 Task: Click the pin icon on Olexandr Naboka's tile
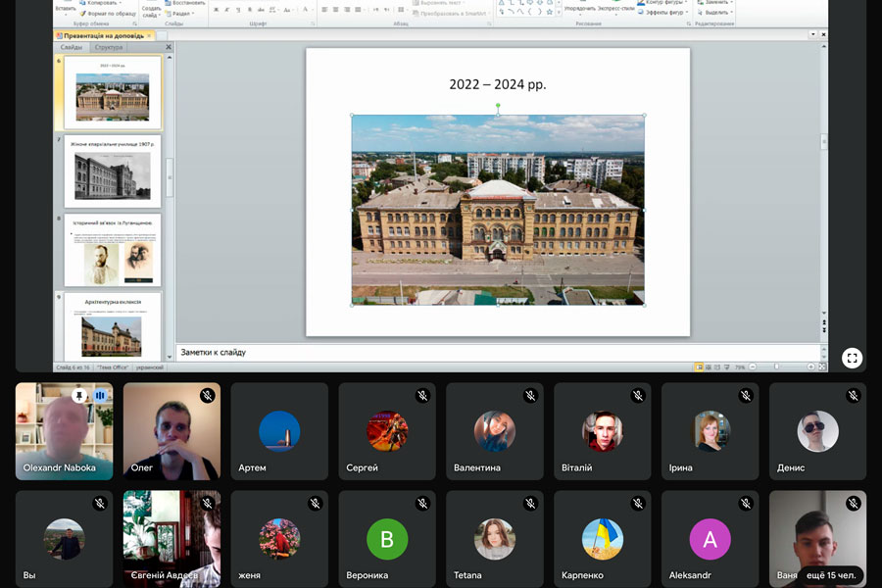(79, 396)
